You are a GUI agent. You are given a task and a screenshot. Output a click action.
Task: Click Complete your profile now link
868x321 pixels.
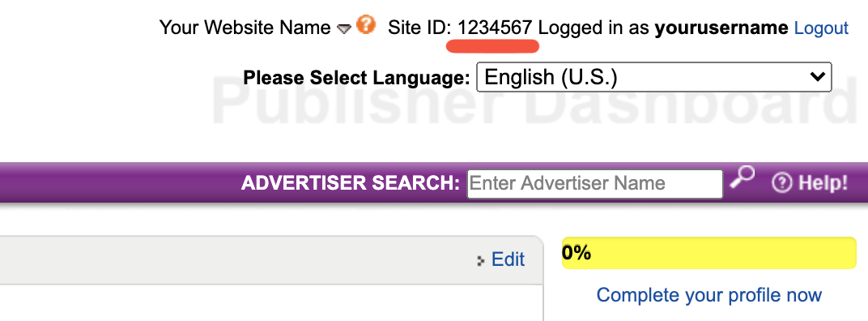[708, 295]
